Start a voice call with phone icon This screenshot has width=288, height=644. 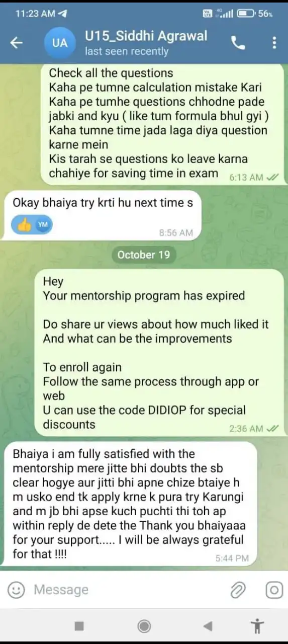(238, 43)
